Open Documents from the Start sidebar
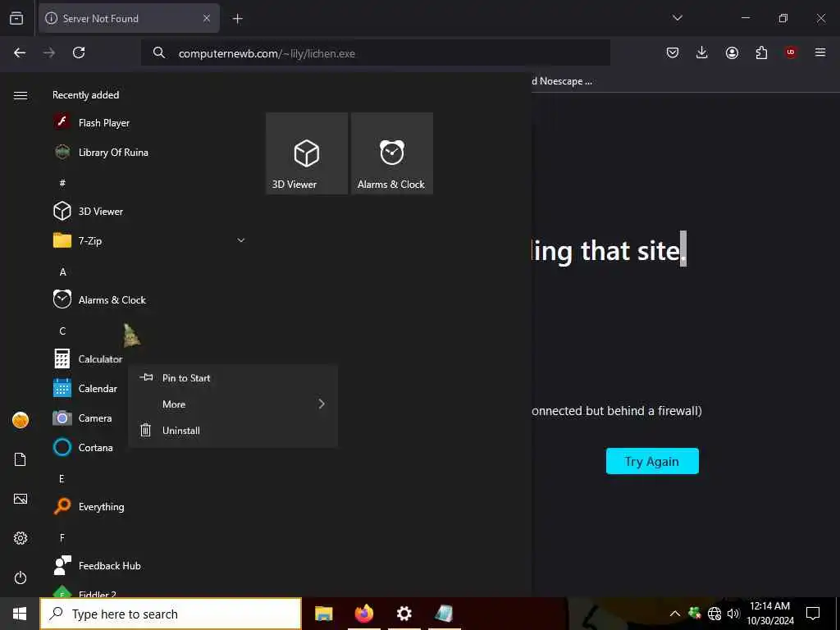 coord(21,459)
